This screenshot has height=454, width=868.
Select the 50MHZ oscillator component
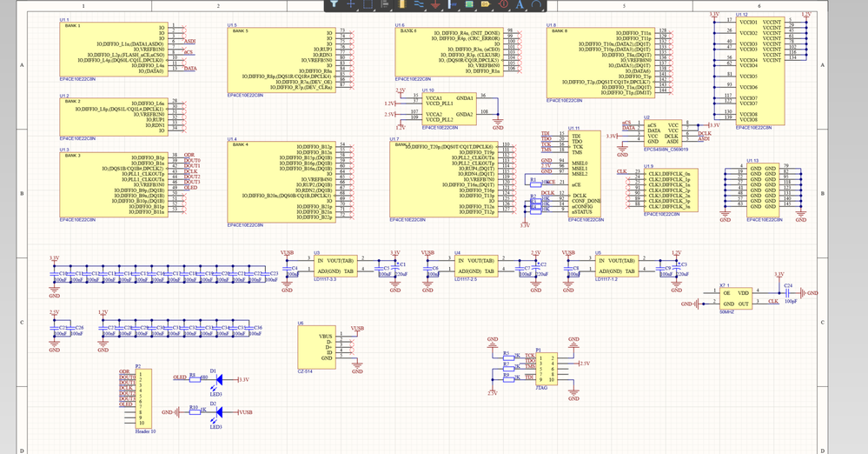(737, 297)
